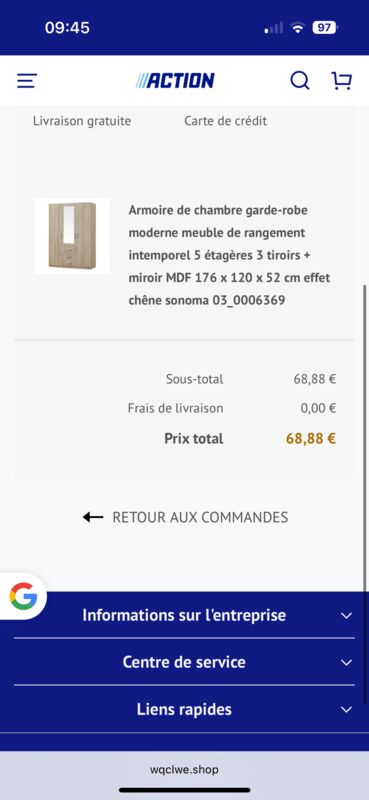Image resolution: width=369 pixels, height=800 pixels.
Task: Open the Centre de service section
Action: coord(184,662)
